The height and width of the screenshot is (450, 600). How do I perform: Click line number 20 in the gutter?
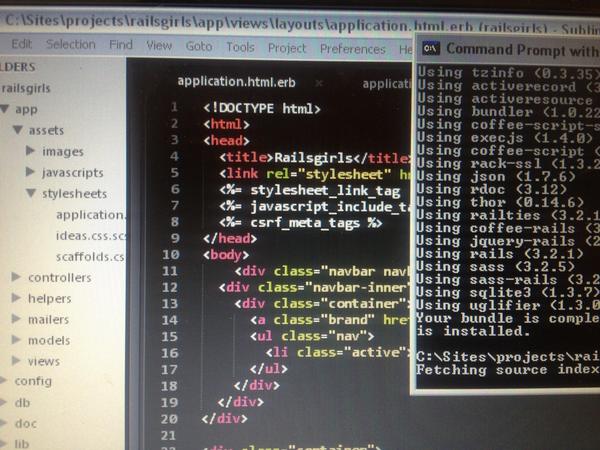coord(170,419)
